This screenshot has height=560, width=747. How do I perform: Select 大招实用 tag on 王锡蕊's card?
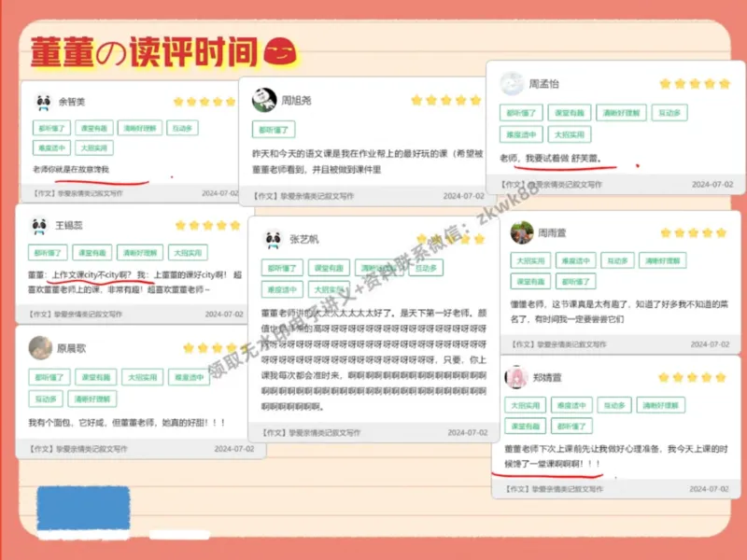pos(188,252)
